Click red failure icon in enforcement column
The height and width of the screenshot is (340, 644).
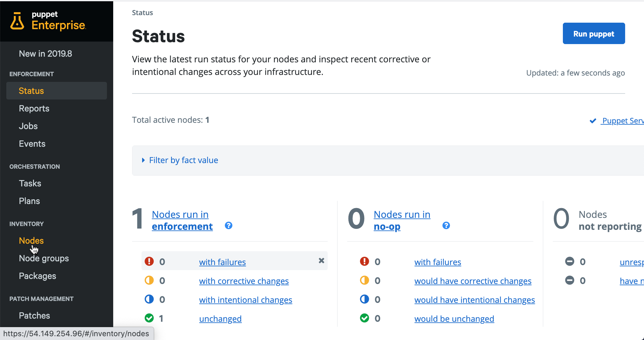click(x=149, y=261)
